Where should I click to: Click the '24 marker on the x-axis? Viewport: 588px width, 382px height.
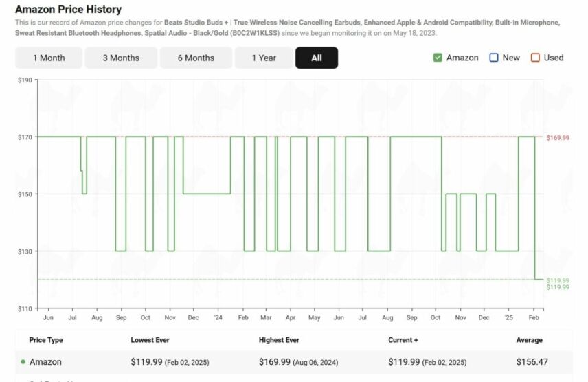click(x=218, y=319)
